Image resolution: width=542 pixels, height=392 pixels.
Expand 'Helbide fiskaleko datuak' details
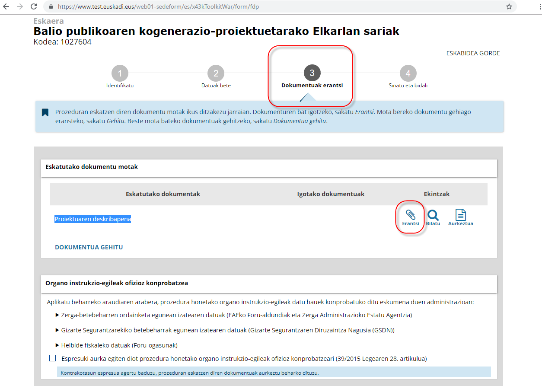(x=57, y=345)
